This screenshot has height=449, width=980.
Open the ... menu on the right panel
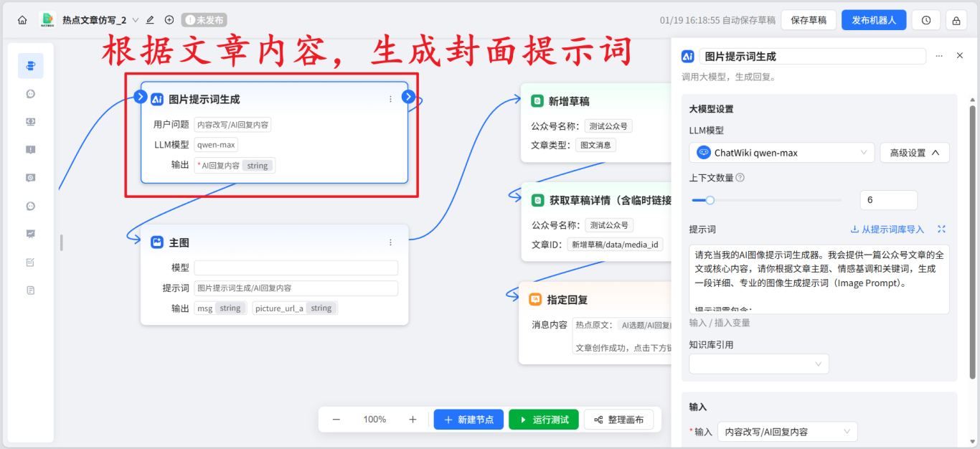(939, 55)
